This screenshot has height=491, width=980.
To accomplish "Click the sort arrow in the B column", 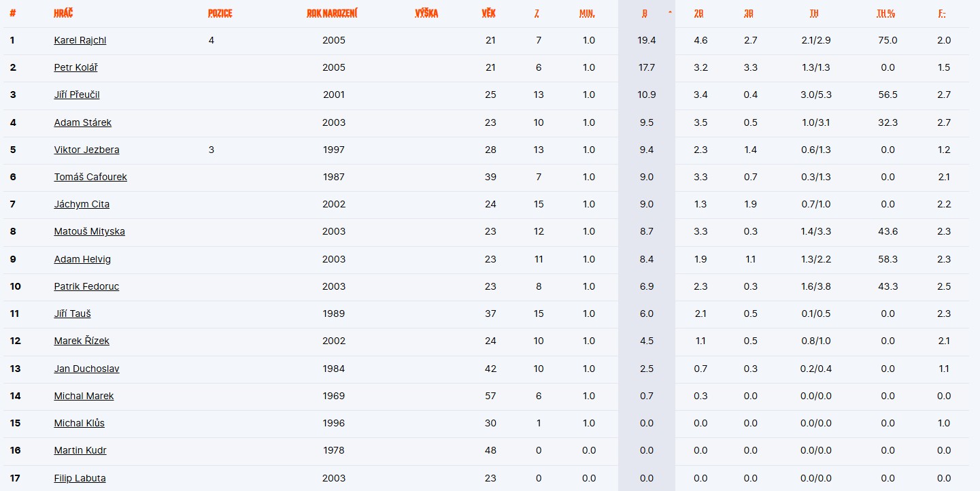I will pos(671,13).
